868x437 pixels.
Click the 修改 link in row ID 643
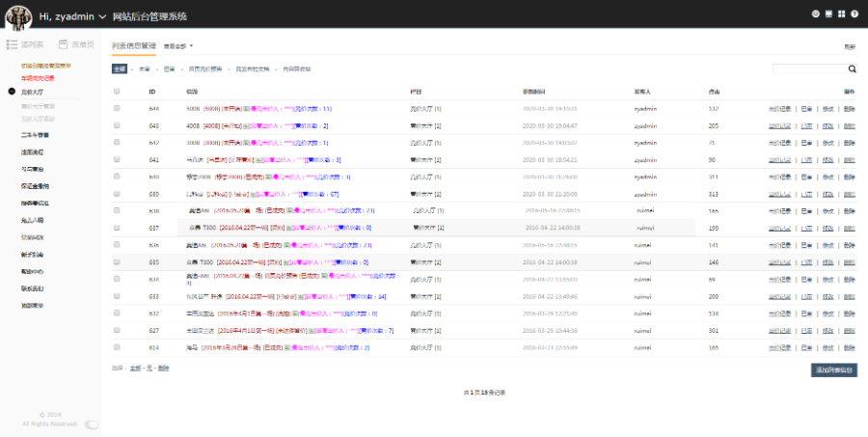click(x=828, y=126)
